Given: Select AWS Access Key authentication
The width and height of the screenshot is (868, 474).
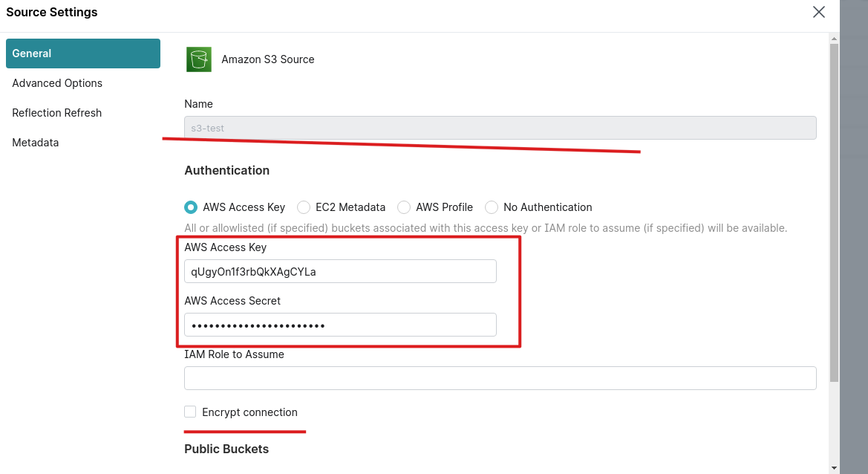Looking at the screenshot, I should [x=191, y=207].
